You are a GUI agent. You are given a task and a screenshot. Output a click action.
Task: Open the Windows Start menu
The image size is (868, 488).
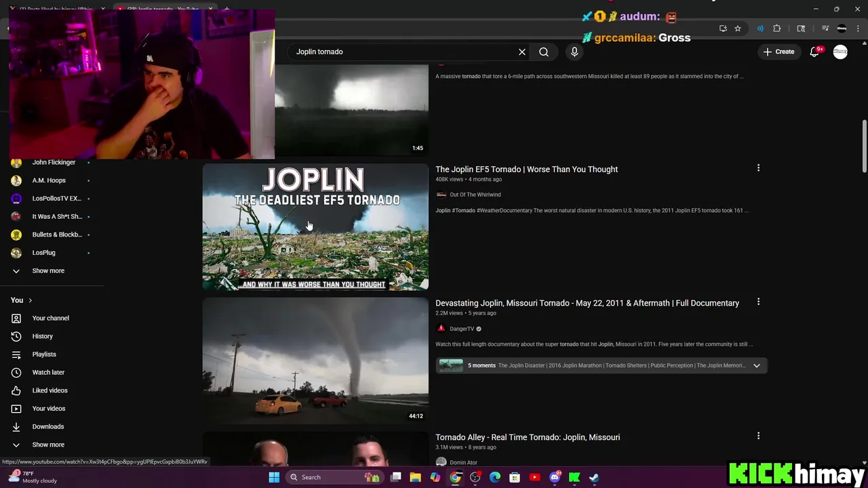pos(274,477)
